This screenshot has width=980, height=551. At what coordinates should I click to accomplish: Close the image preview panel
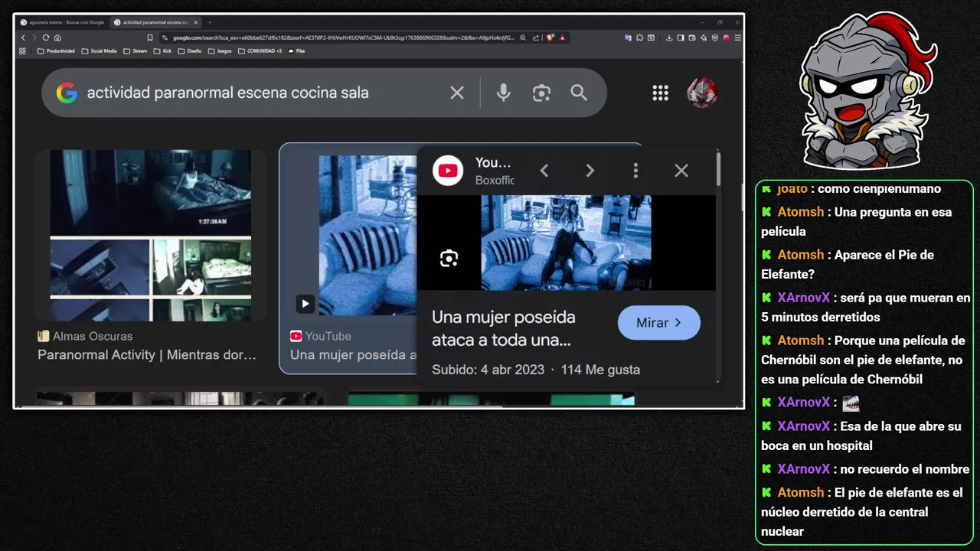tap(681, 171)
